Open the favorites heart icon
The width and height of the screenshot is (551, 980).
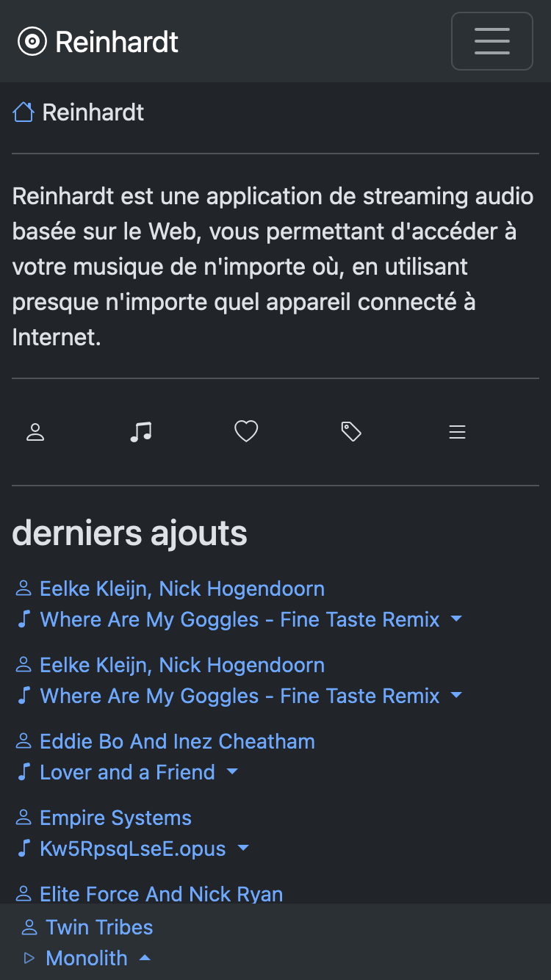click(x=246, y=432)
